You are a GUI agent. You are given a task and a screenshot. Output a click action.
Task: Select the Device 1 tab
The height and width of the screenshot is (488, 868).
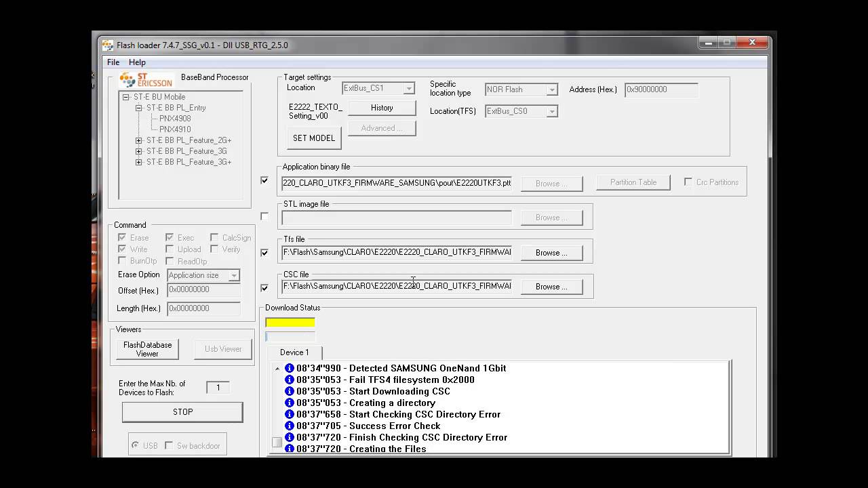294,352
